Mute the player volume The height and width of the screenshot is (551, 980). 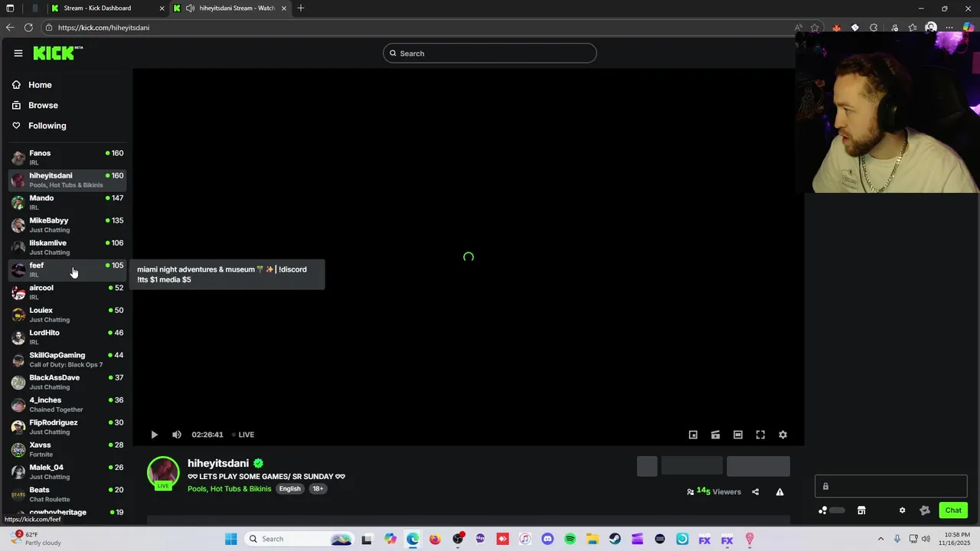(x=177, y=435)
